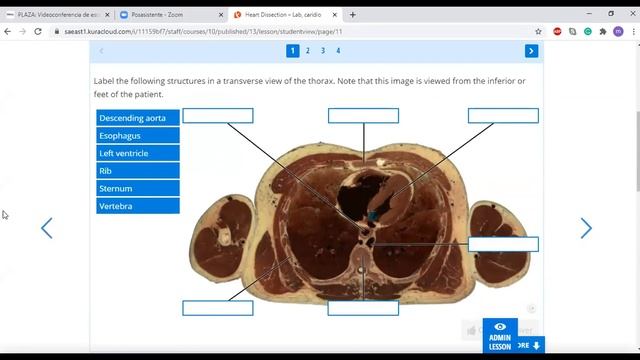Image resolution: width=640 pixels, height=360 pixels.
Task: Select the Esophagus label
Action: (x=138, y=136)
